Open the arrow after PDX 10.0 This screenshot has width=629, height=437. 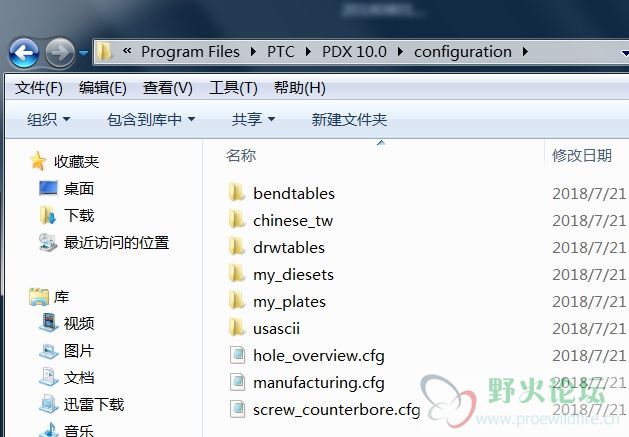pyautogui.click(x=400, y=52)
